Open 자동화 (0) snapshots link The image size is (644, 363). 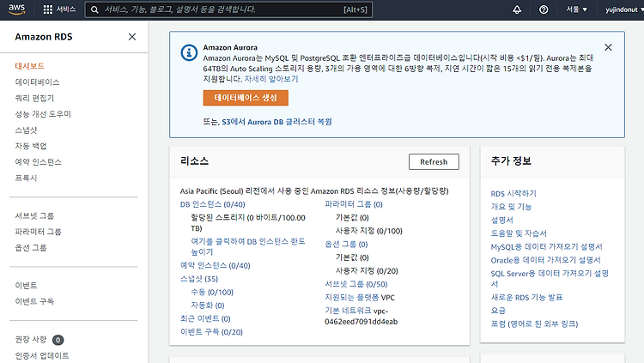pos(208,306)
